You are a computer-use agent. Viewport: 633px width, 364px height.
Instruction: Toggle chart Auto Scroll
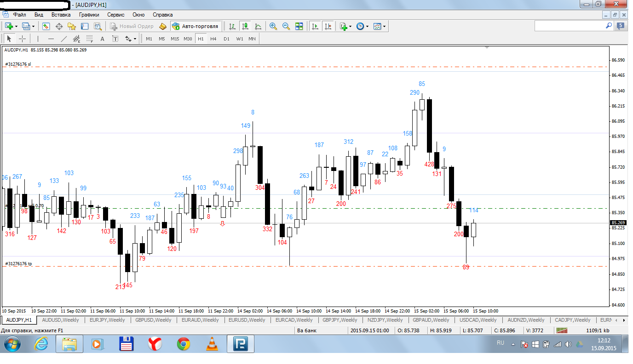315,26
